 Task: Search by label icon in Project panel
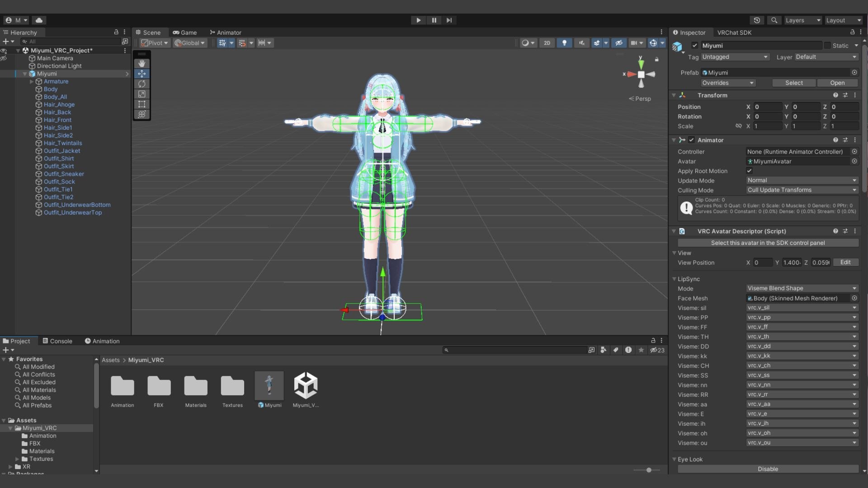616,350
